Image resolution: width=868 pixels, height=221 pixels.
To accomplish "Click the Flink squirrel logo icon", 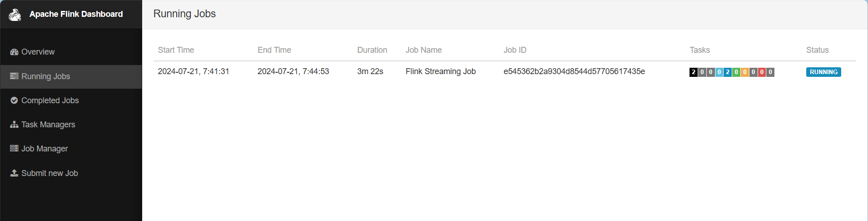I will [x=15, y=15].
